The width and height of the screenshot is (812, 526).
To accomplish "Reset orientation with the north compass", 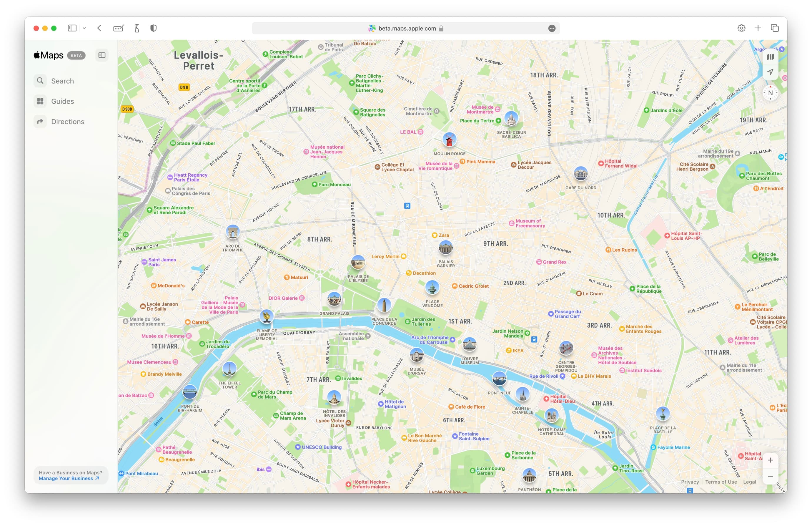I will pyautogui.click(x=771, y=93).
